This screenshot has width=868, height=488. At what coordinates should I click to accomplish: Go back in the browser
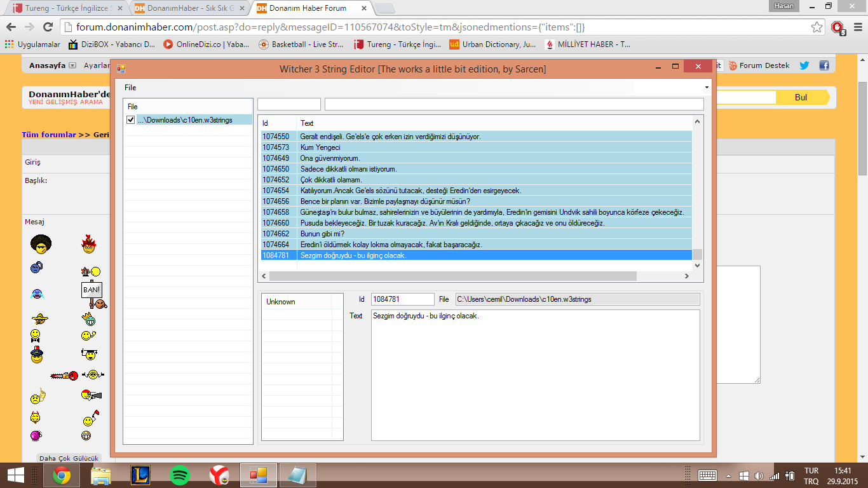click(x=11, y=27)
